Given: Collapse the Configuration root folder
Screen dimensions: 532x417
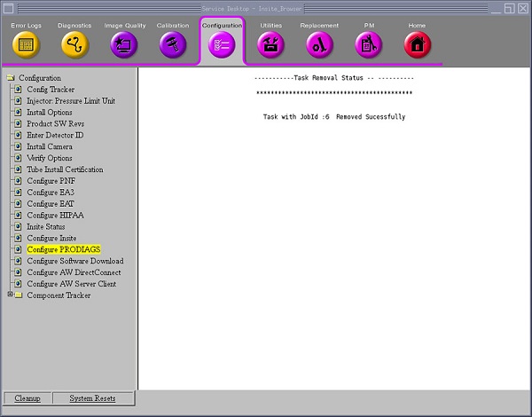Looking at the screenshot, I should 11,78.
